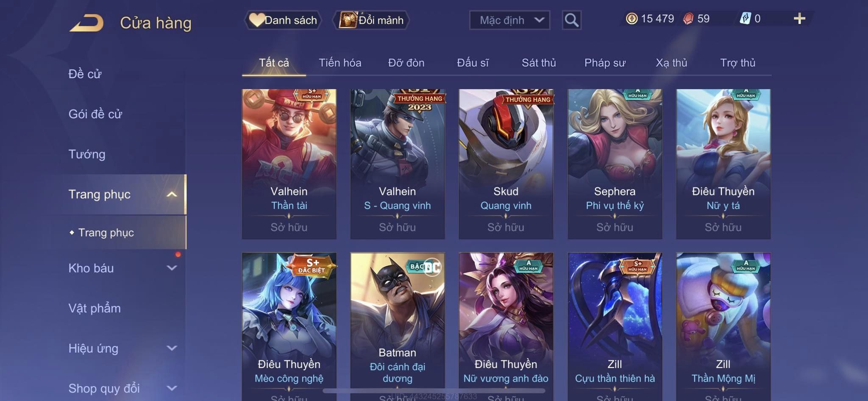Screen dimensions: 868x401
Task: Switch to the Sát thủ tab
Action: tap(539, 63)
